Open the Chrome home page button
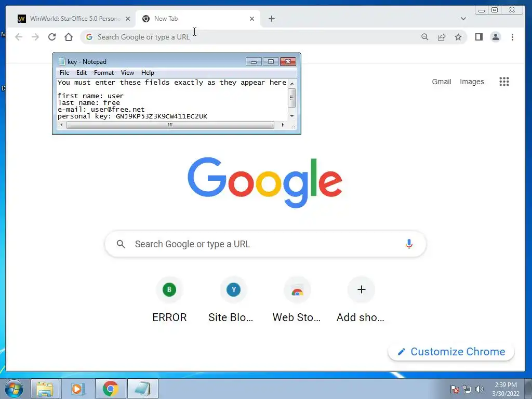The width and height of the screenshot is (532, 399). tap(69, 37)
